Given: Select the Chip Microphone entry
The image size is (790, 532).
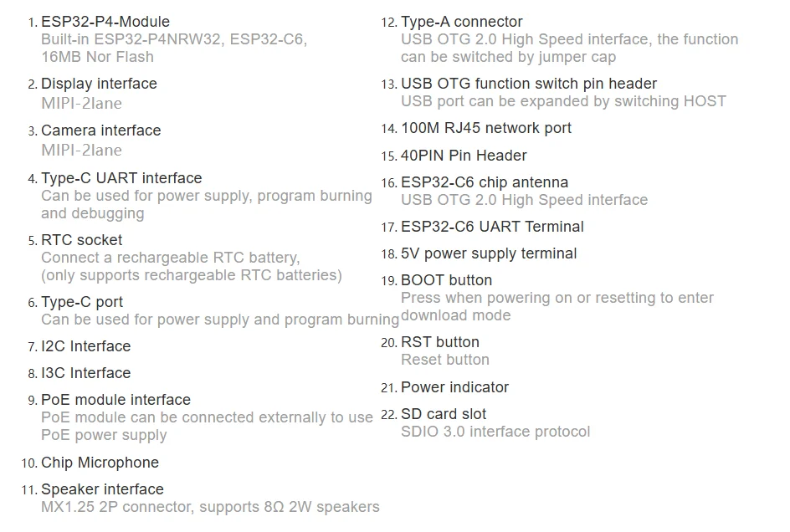Looking at the screenshot, I should tap(100, 463).
